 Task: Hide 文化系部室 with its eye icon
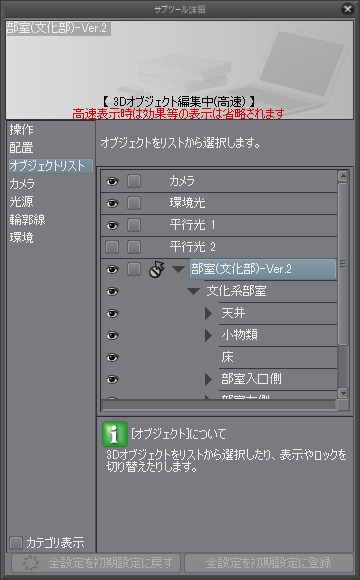coord(112,291)
